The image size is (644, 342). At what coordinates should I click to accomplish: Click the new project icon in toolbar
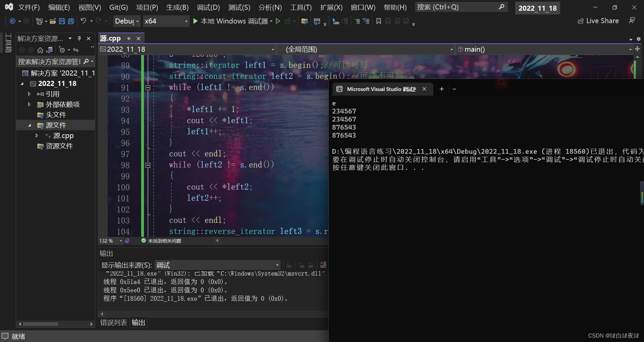[x=39, y=21]
